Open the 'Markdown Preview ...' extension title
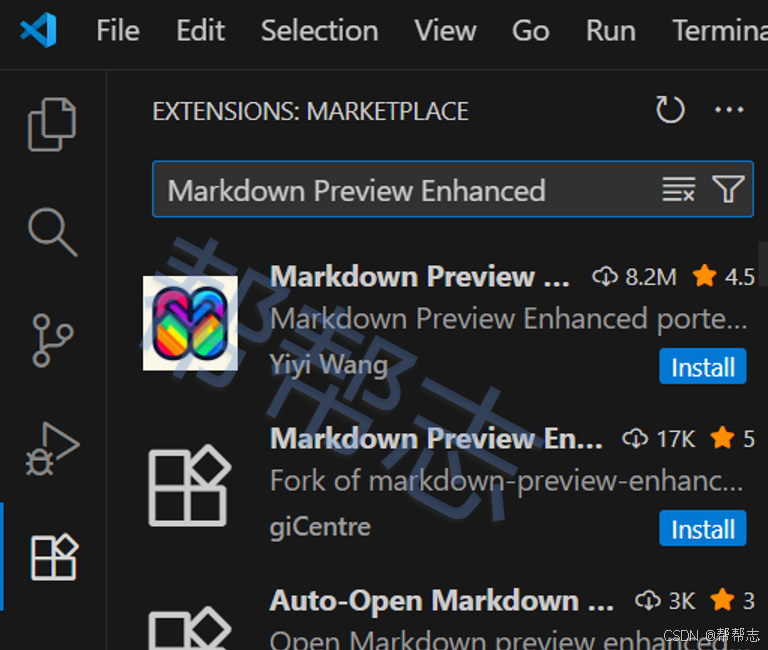Image resolution: width=768 pixels, height=650 pixels. pos(420,277)
